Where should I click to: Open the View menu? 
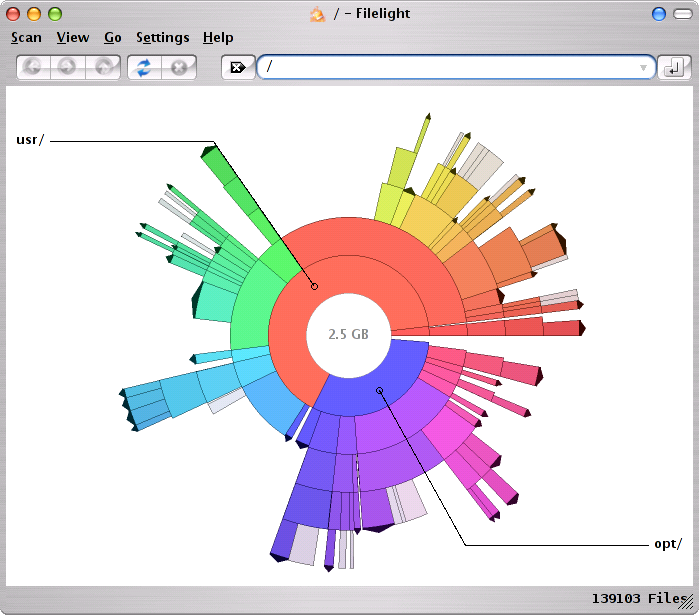pyautogui.click(x=72, y=37)
